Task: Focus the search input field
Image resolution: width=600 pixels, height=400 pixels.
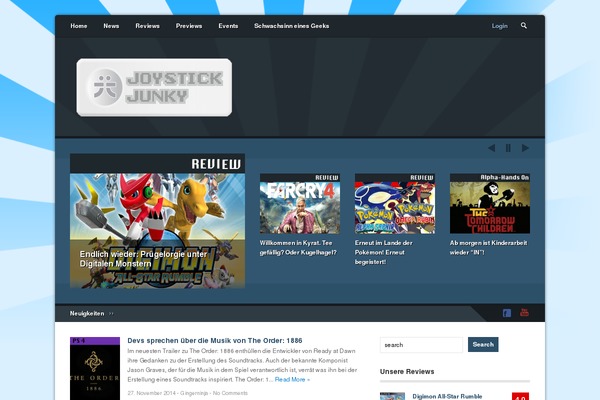Action: coord(421,345)
